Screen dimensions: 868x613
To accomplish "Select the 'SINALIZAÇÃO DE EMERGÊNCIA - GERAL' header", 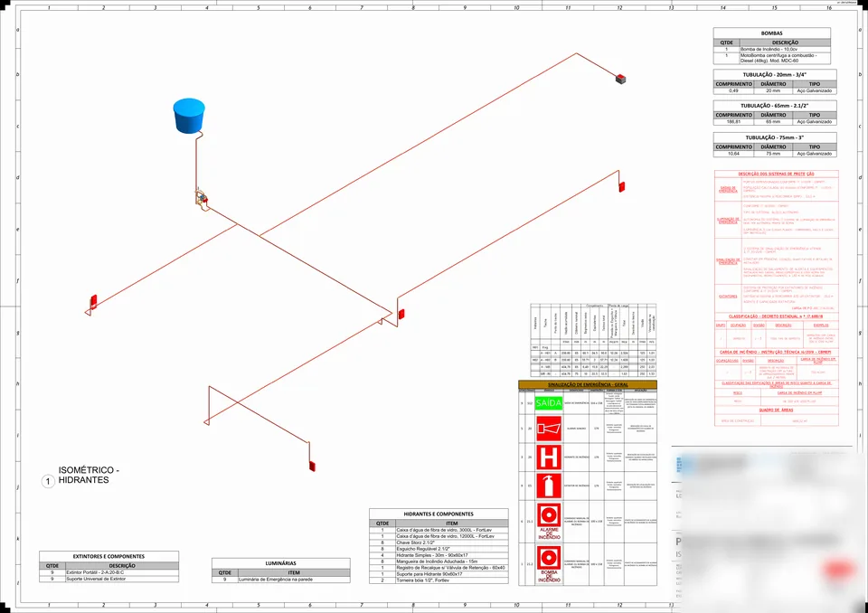I will tap(588, 385).
